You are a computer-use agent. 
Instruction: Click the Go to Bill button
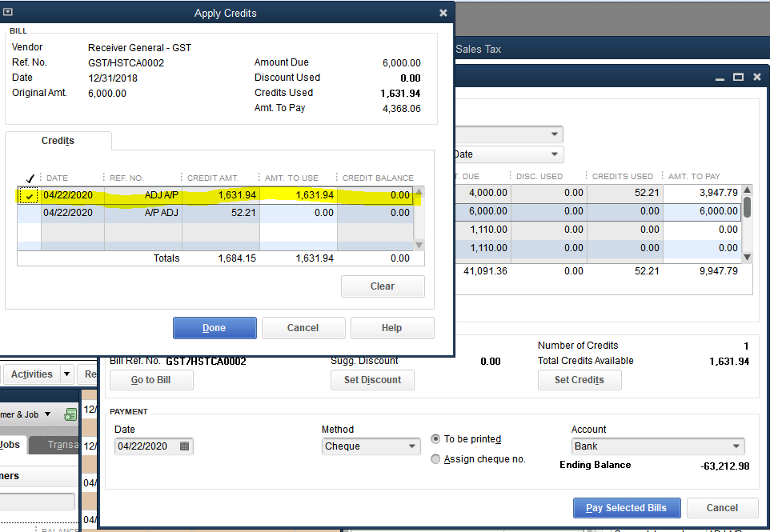point(151,380)
